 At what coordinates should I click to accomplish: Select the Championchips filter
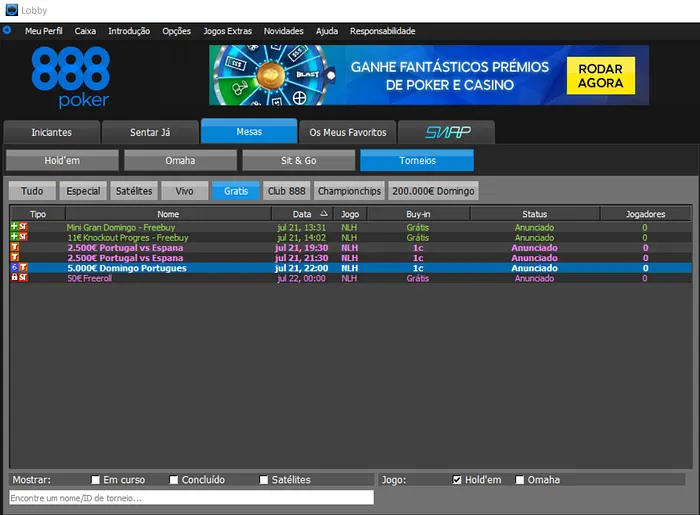[x=349, y=191]
